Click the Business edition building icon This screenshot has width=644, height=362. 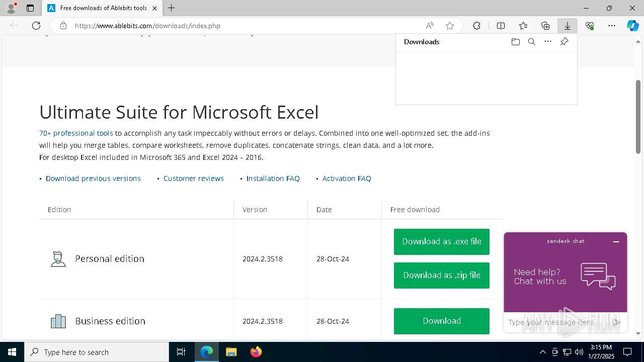(58, 321)
